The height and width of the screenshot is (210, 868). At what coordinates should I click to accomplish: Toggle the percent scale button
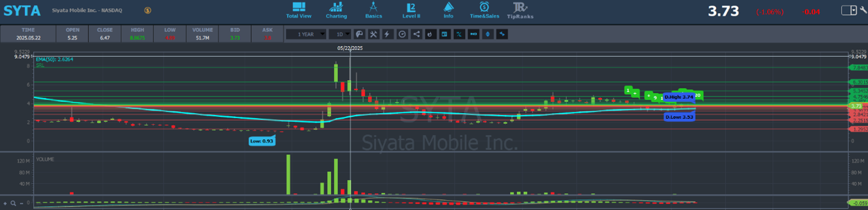click(459, 34)
